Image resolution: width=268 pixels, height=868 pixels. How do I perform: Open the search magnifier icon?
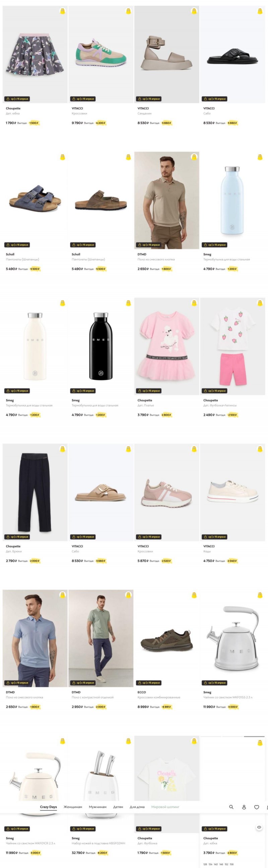(231, 807)
